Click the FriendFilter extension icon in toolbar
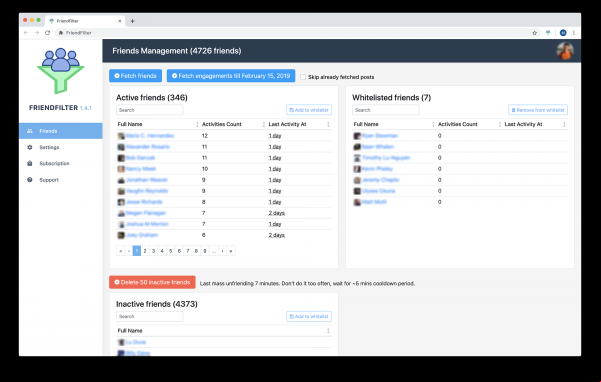This screenshot has width=601, height=382. point(548,33)
